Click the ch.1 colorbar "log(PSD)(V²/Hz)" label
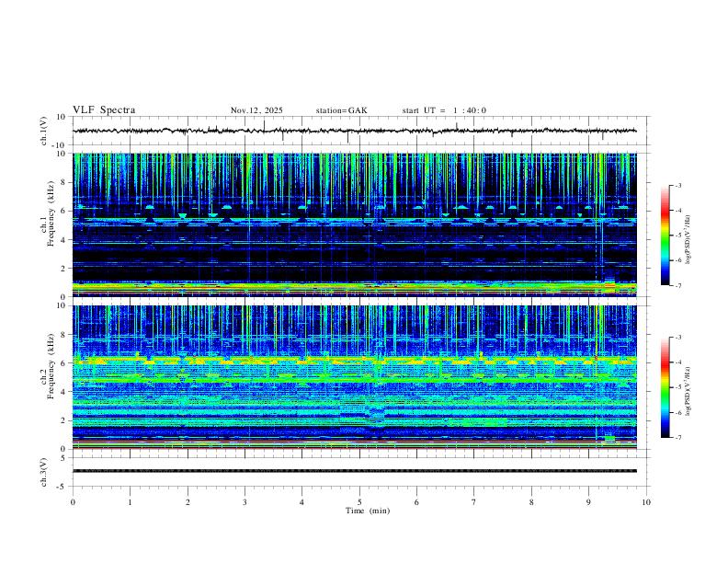 (x=688, y=239)
